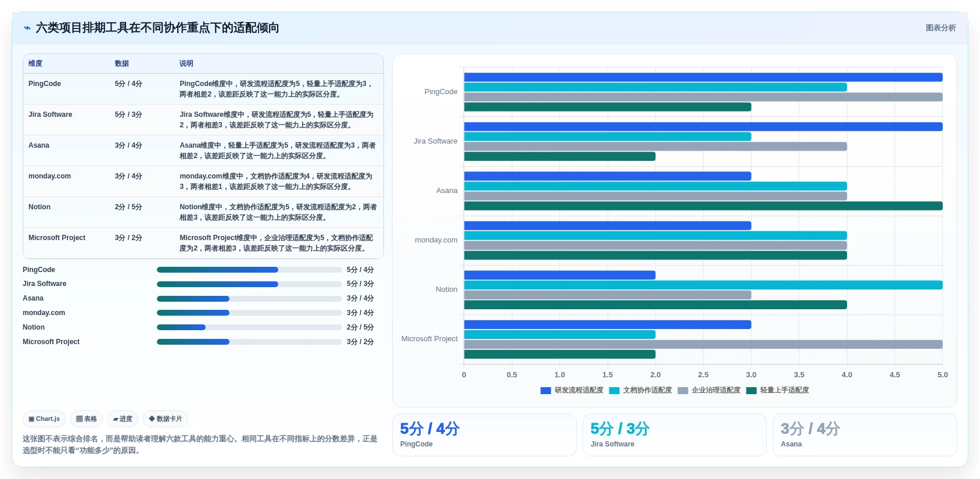Click the PingCode blue 研发流程 bar in chart

pos(703,77)
